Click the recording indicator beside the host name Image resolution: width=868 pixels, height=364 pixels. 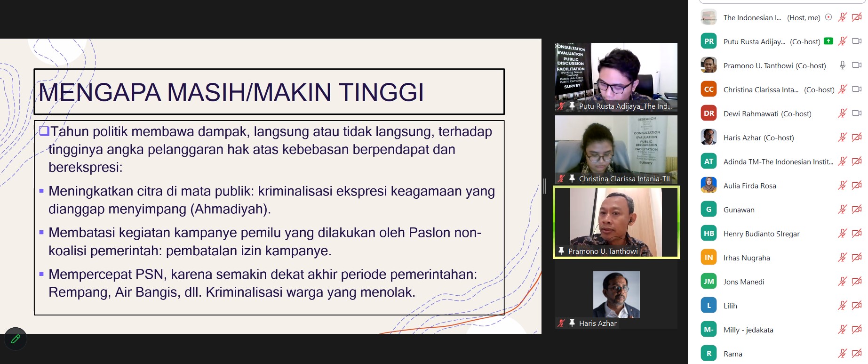tap(828, 17)
